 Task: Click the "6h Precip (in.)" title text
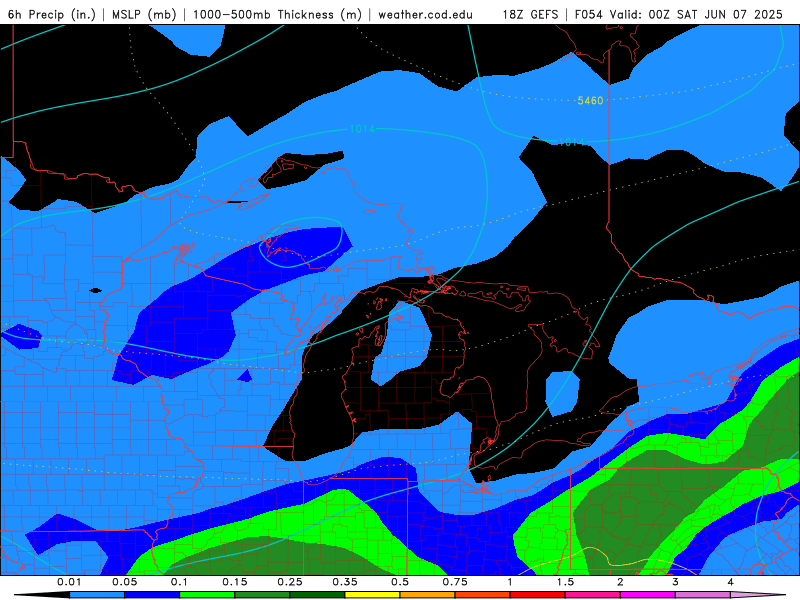(52, 14)
